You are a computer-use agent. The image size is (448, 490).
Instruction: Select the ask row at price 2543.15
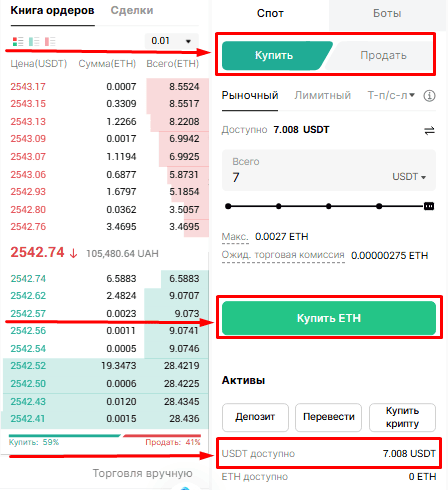tap(105, 104)
